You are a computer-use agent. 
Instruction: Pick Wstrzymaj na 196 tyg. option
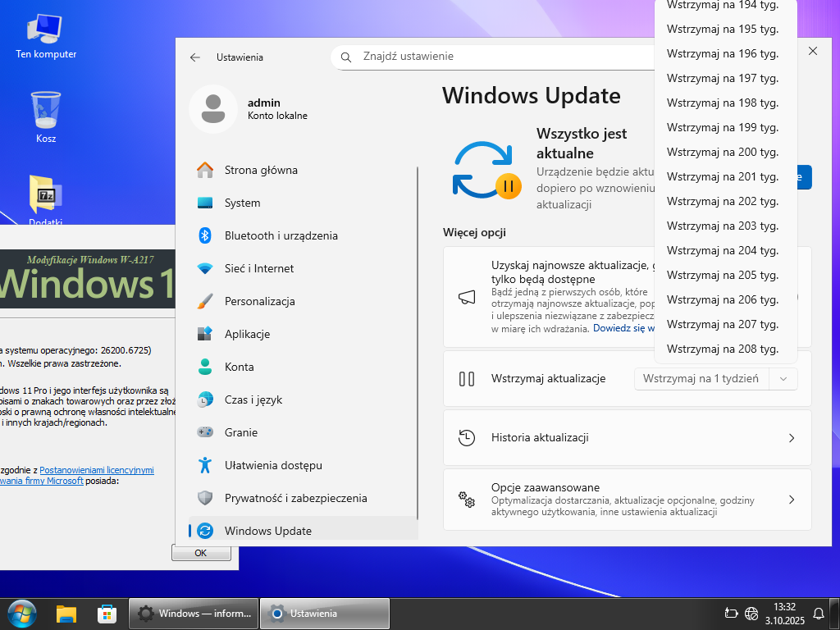tap(723, 53)
